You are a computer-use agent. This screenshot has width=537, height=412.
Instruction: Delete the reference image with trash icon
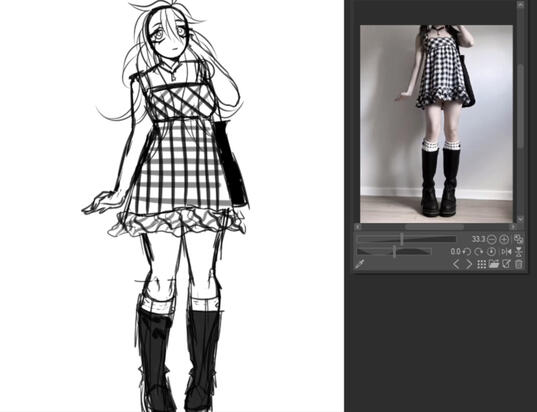519,264
